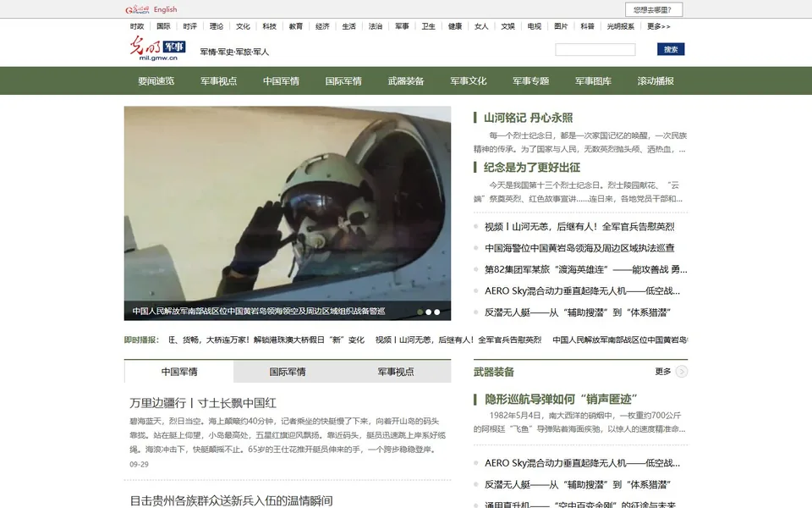The image size is (812, 508).
Task: Click the 搜索 button
Action: 671,49
